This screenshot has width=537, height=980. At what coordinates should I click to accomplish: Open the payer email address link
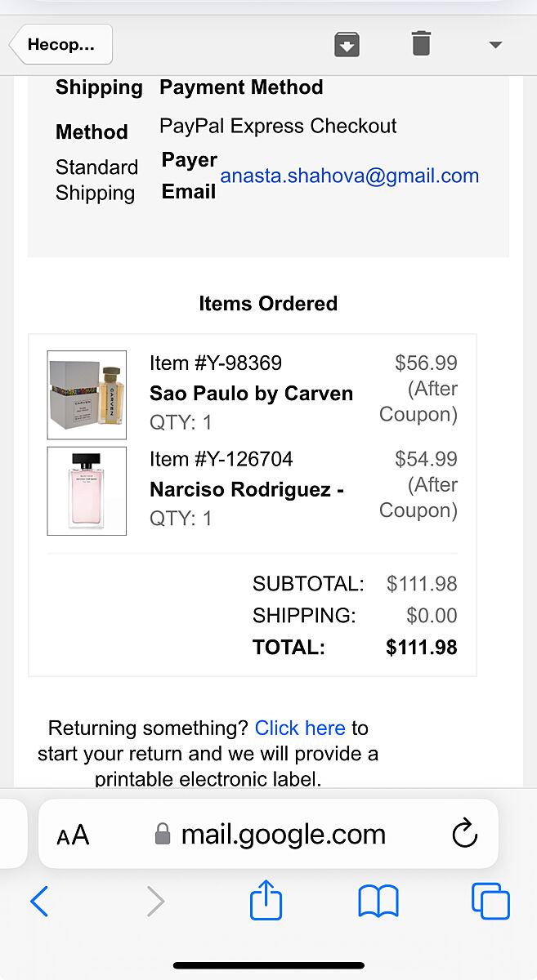pyautogui.click(x=349, y=176)
